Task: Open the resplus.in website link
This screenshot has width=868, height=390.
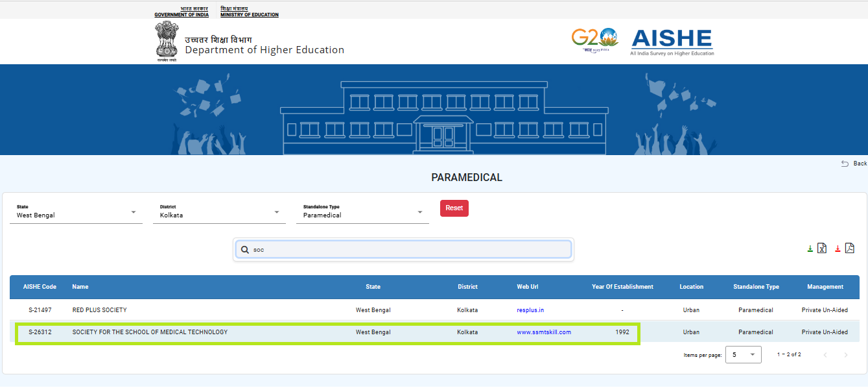Action: 530,310
